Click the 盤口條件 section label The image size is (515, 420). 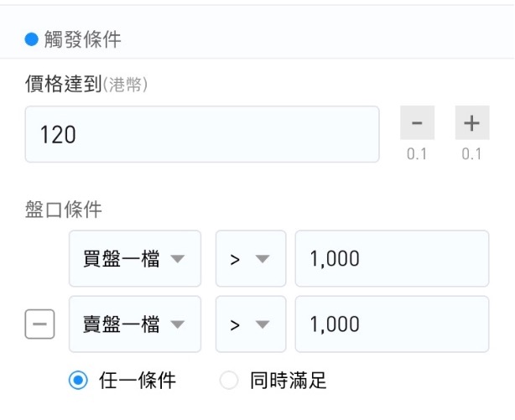tap(64, 210)
